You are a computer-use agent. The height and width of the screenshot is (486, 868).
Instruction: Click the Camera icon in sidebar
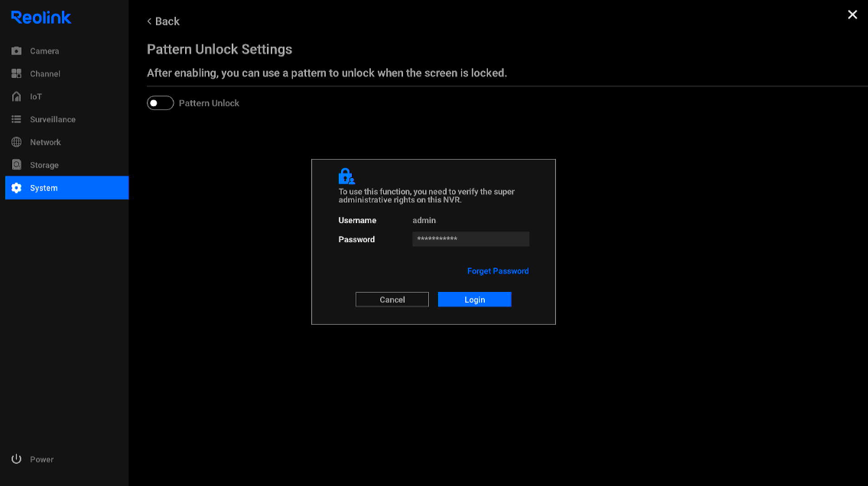pyautogui.click(x=17, y=51)
